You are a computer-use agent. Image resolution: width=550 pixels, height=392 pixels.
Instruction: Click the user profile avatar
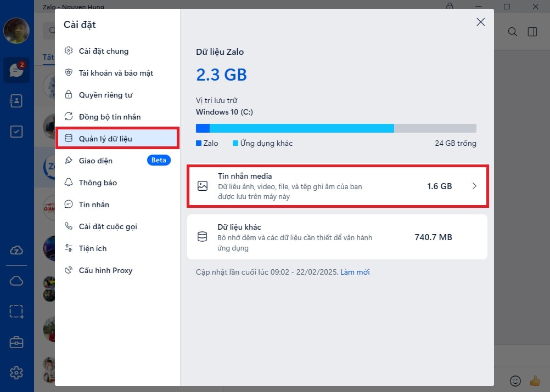[16, 31]
